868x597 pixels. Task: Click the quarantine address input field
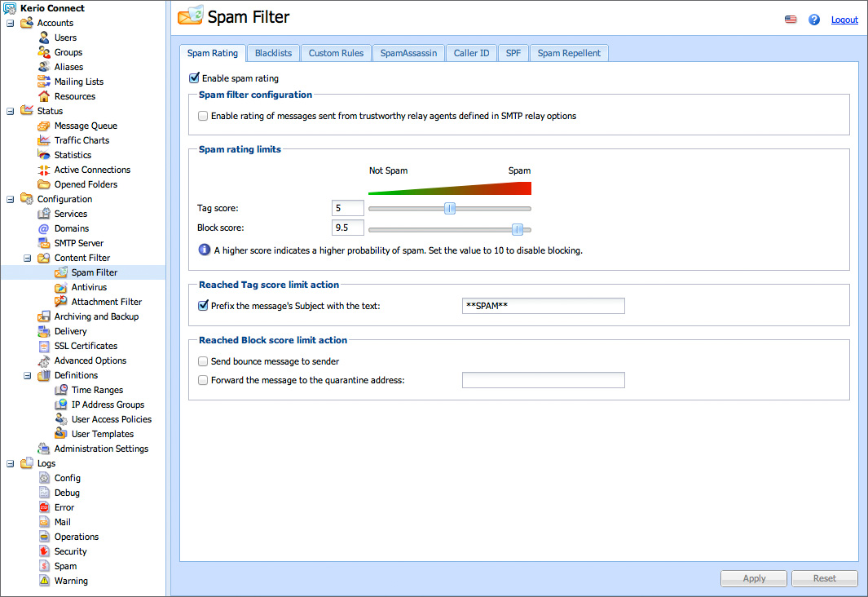[x=544, y=380]
